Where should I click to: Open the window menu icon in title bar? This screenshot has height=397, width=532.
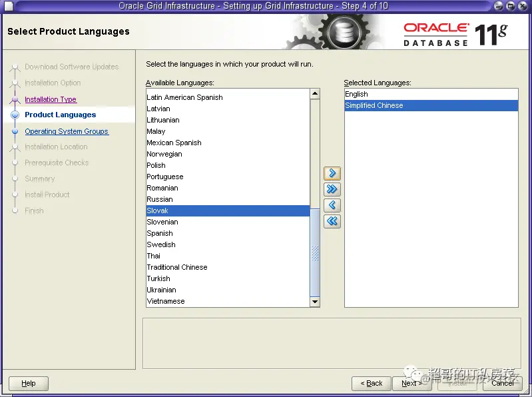[x=8, y=6]
